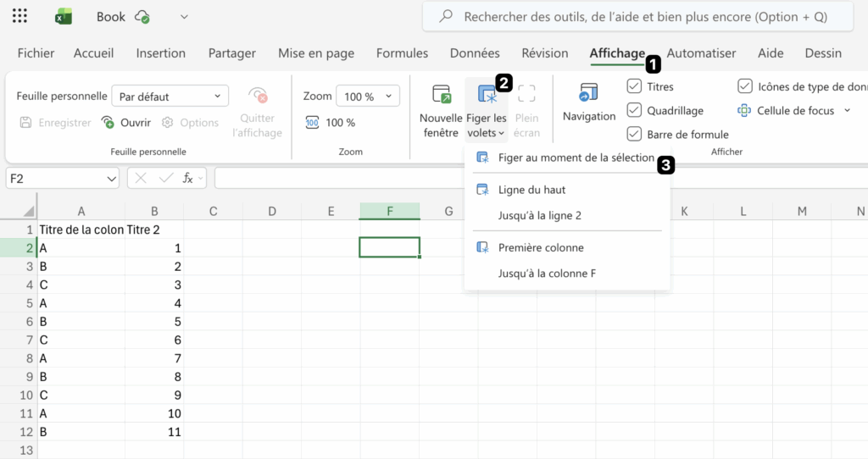Viewport: 868px width, 459px height.
Task: Click the Excel logo icon
Action: [64, 16]
